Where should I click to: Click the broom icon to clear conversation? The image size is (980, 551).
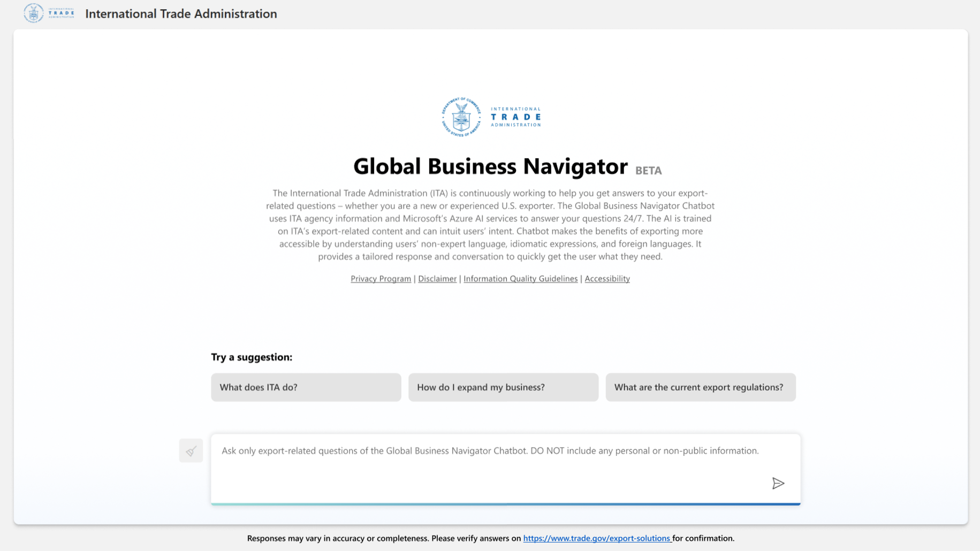point(191,451)
